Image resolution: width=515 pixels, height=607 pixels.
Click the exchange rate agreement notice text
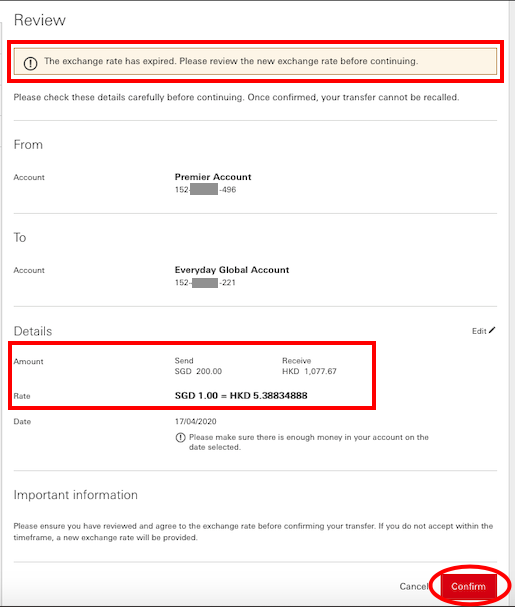pos(253,532)
